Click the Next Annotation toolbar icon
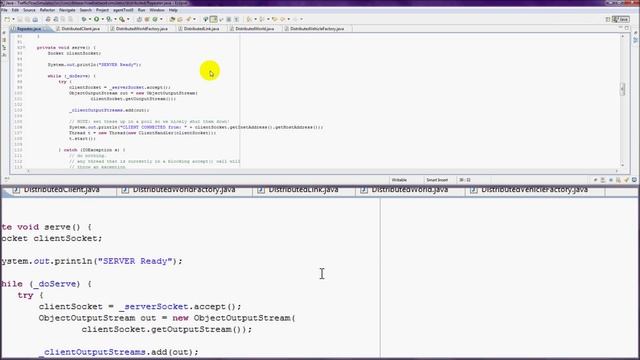The height and width of the screenshot is (360, 640). (x=249, y=19)
